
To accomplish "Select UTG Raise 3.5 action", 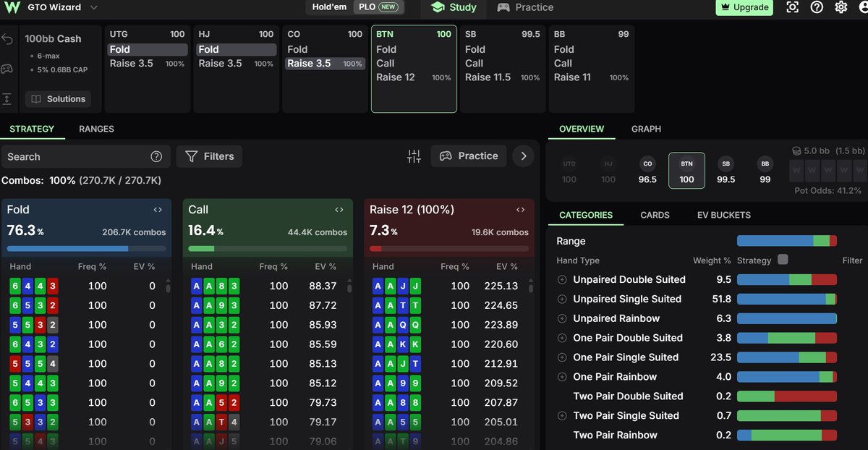I will point(147,64).
